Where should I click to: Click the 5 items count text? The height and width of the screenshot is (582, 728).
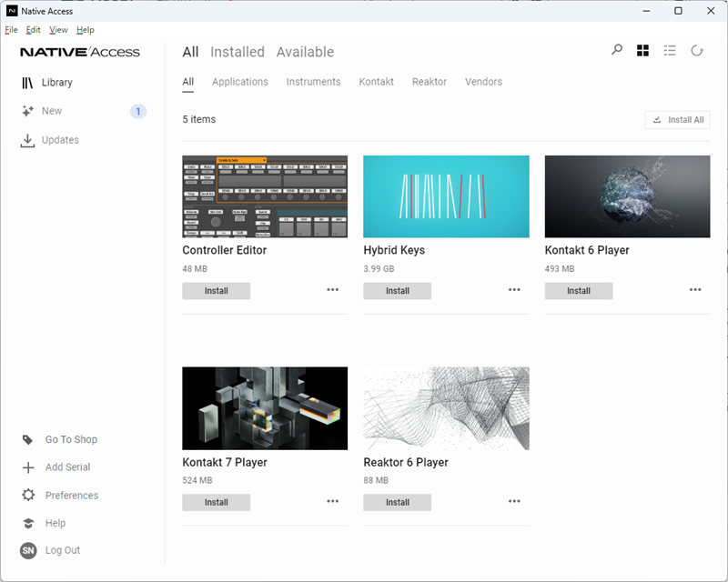coord(199,119)
